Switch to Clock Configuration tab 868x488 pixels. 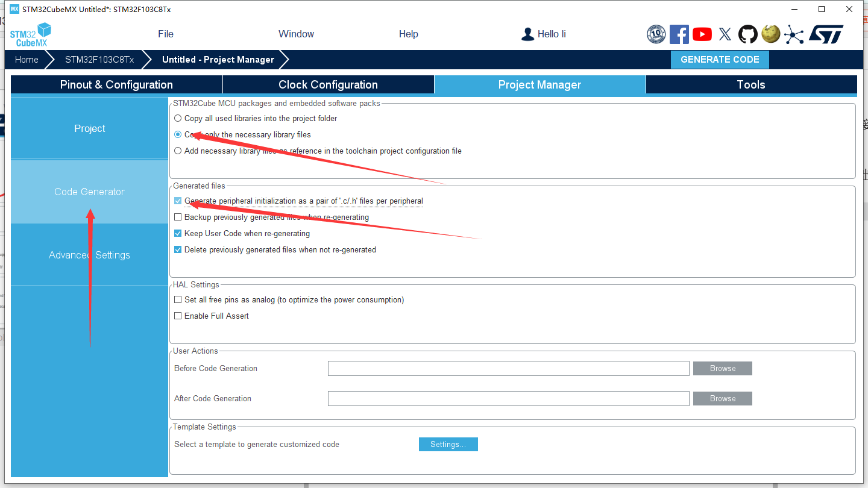[x=329, y=84]
